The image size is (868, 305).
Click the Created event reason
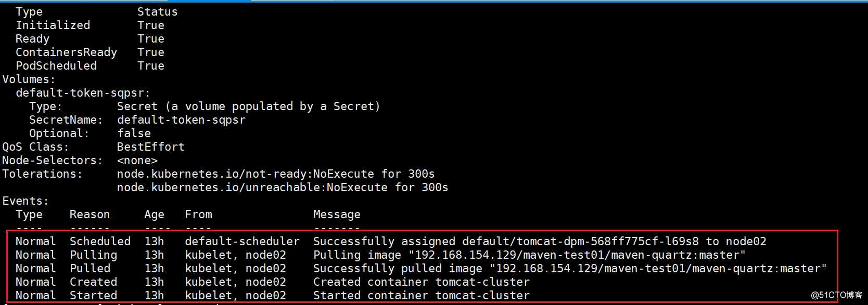point(93,282)
